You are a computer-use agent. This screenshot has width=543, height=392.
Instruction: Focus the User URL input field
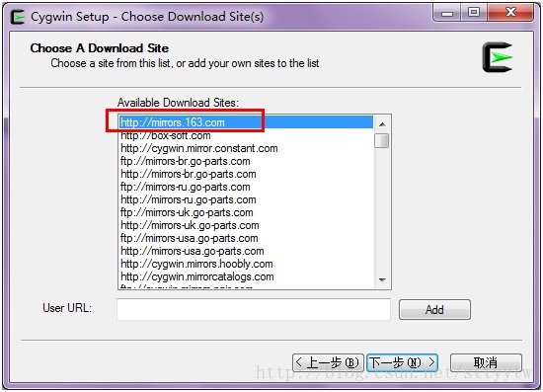[x=254, y=309]
